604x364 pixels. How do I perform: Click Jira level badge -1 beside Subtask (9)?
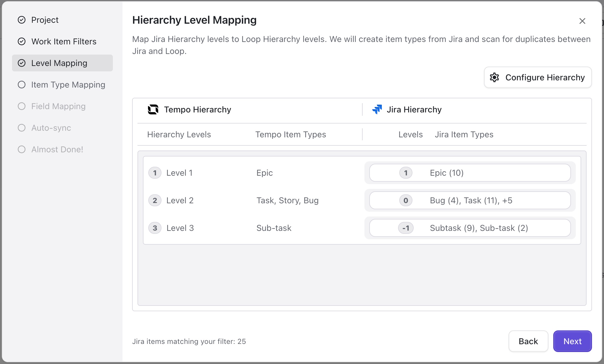406,228
